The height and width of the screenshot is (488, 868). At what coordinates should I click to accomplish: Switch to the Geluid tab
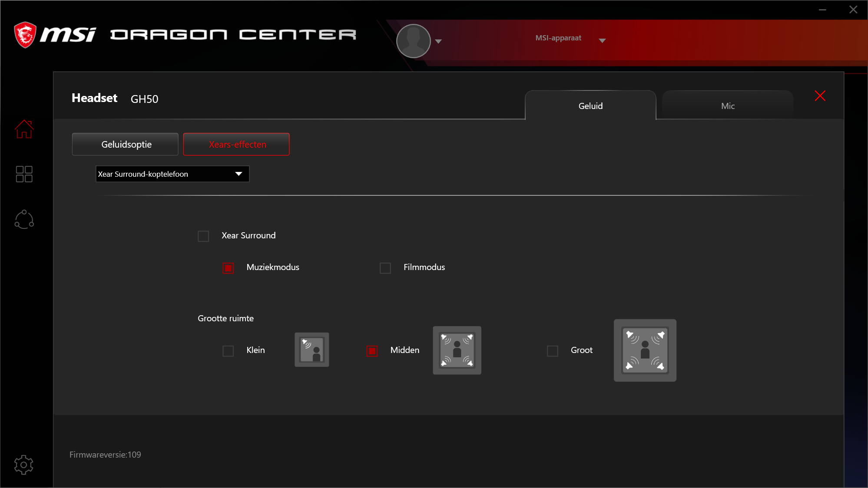pos(590,106)
